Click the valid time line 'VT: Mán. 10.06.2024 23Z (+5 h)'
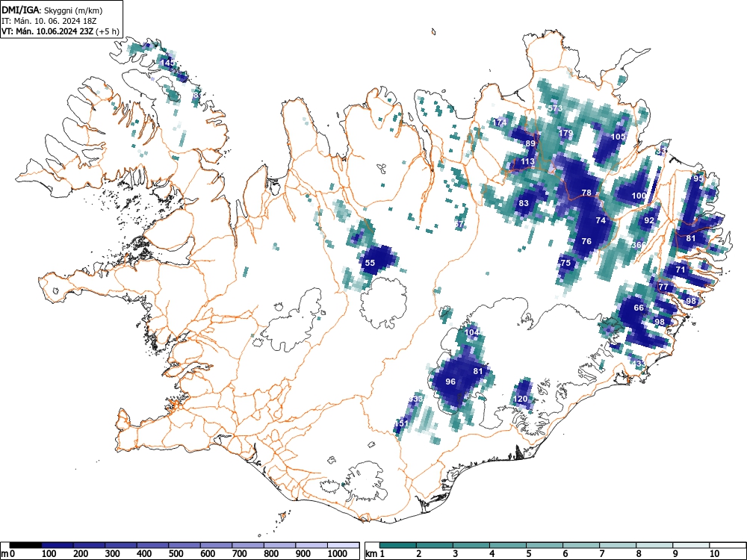Image resolution: width=747 pixels, height=560 pixels. click(x=60, y=31)
